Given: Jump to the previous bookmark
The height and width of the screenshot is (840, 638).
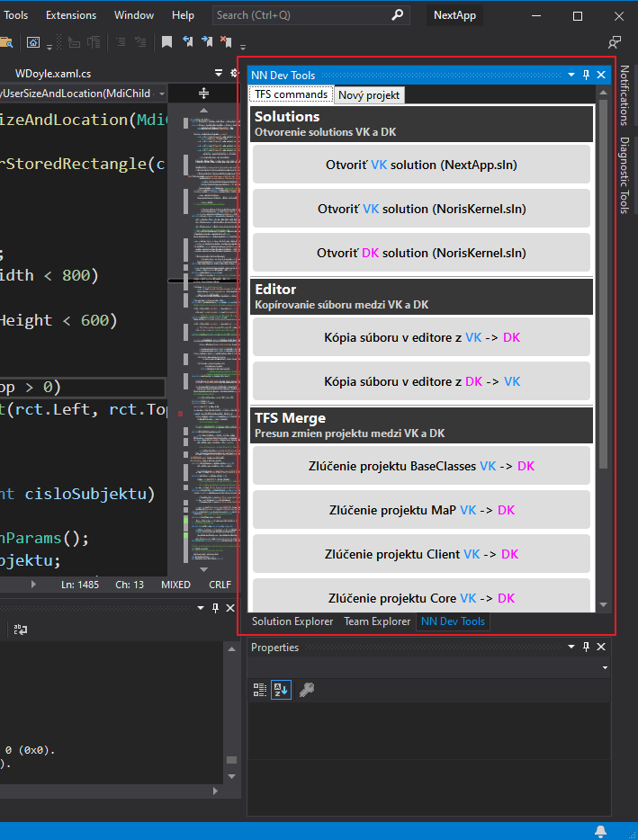Looking at the screenshot, I should pos(187,42).
